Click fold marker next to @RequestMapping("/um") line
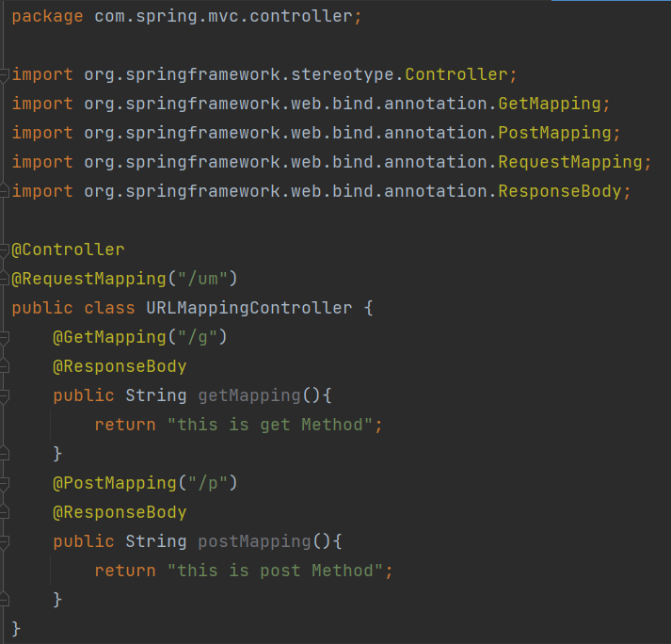671x644 pixels. coord(5,279)
